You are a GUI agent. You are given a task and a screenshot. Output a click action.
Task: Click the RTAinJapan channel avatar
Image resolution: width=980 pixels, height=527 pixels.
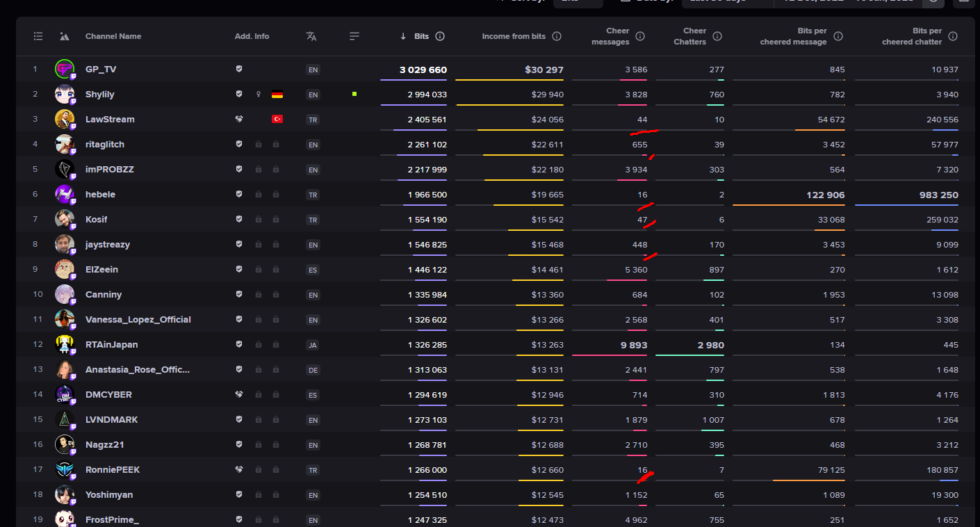point(65,344)
